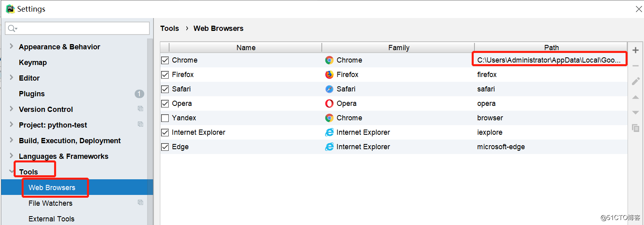The height and width of the screenshot is (225, 644).
Task: Move the browser down with the arrow icon
Action: (635, 113)
